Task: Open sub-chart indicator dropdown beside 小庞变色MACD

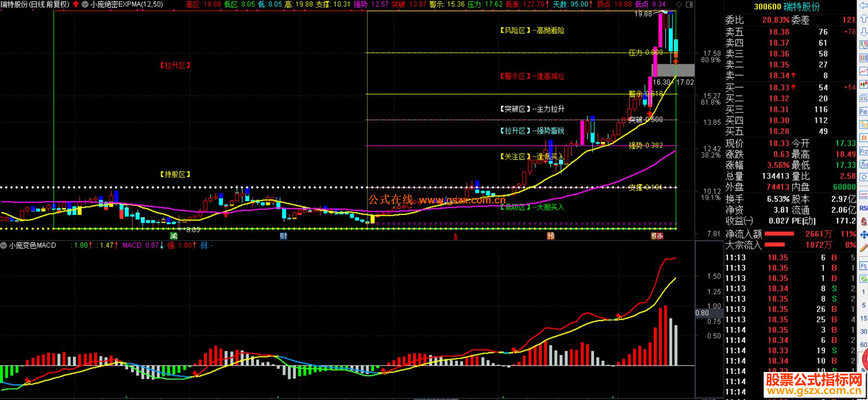Action: click(x=4, y=246)
